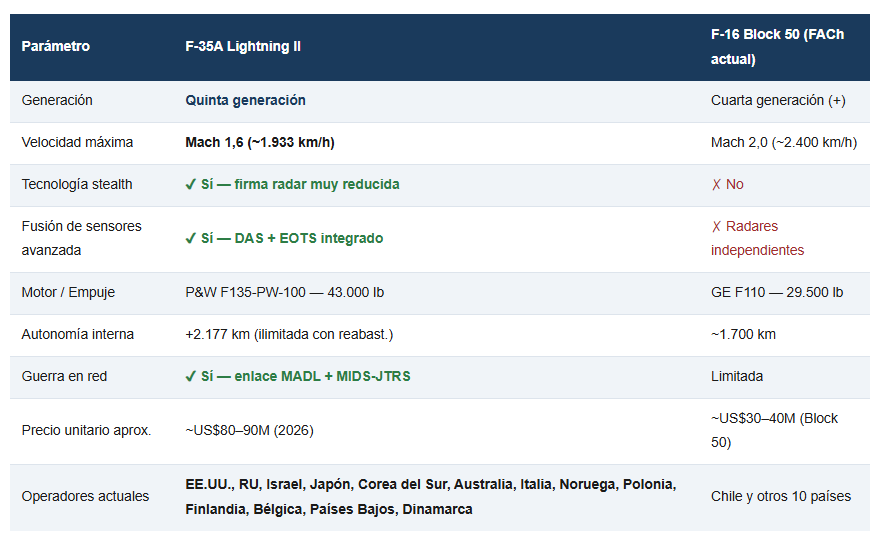
Task: Select the 'Tecnología stealth' row label
Action: [77, 184]
